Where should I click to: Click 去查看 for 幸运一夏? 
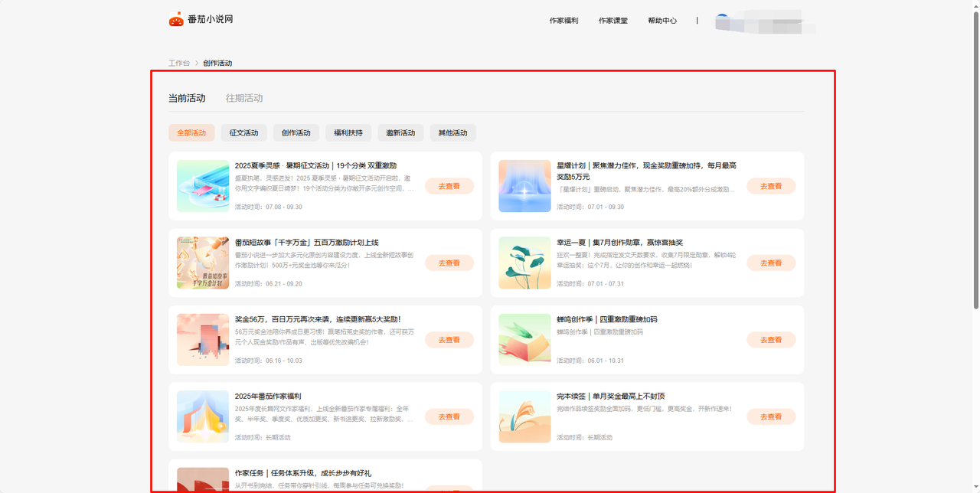pos(771,263)
